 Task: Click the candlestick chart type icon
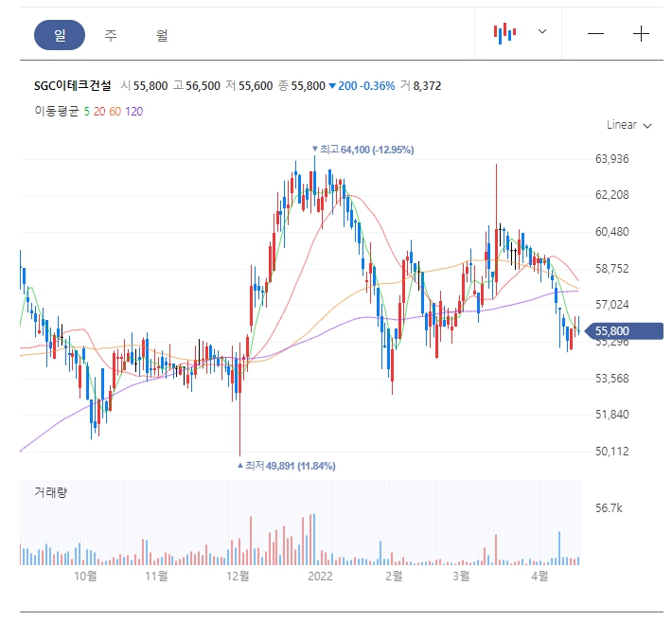point(504,33)
